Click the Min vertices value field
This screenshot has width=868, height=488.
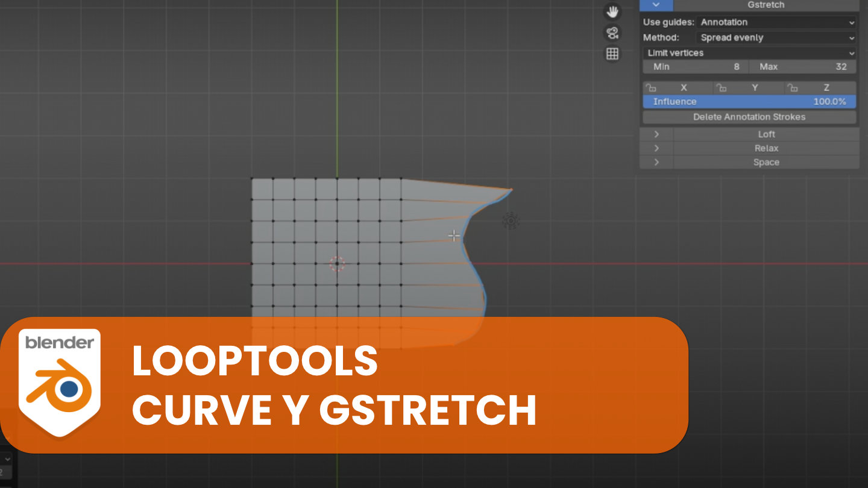(695, 66)
